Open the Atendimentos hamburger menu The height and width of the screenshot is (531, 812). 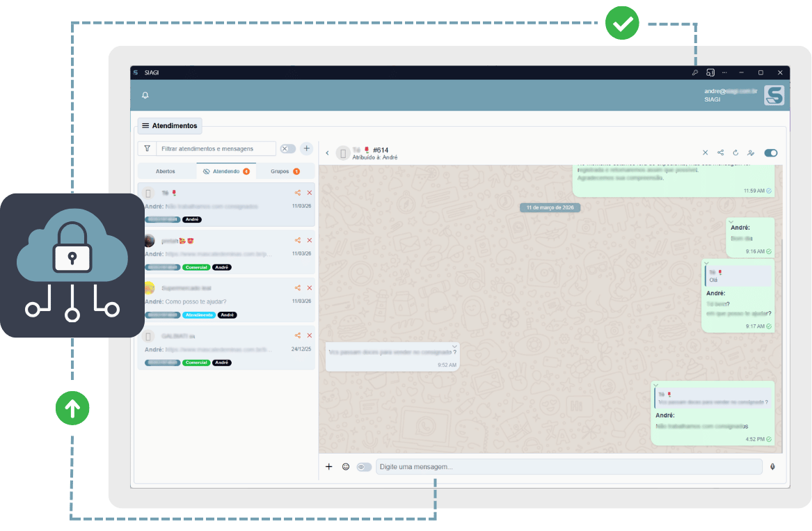coord(145,126)
